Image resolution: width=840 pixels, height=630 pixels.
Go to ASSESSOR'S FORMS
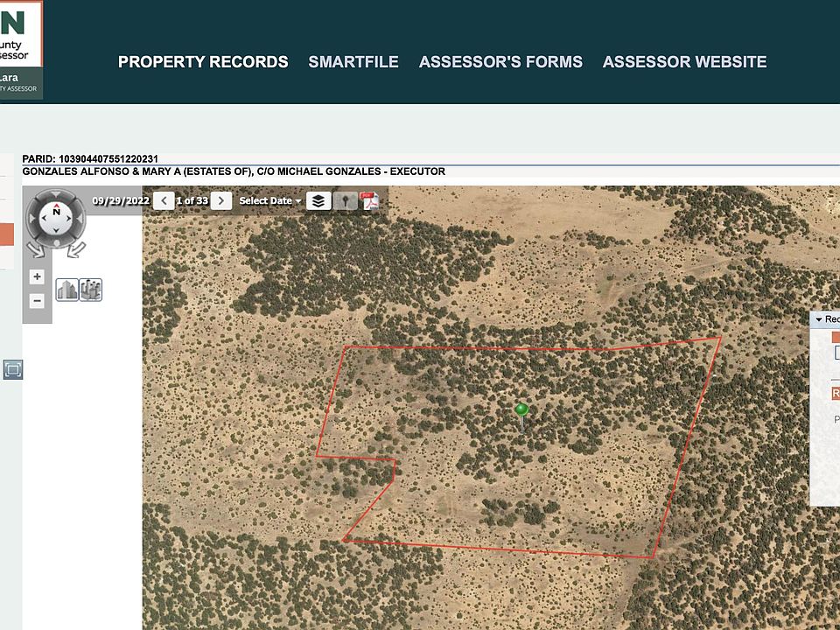(x=500, y=61)
